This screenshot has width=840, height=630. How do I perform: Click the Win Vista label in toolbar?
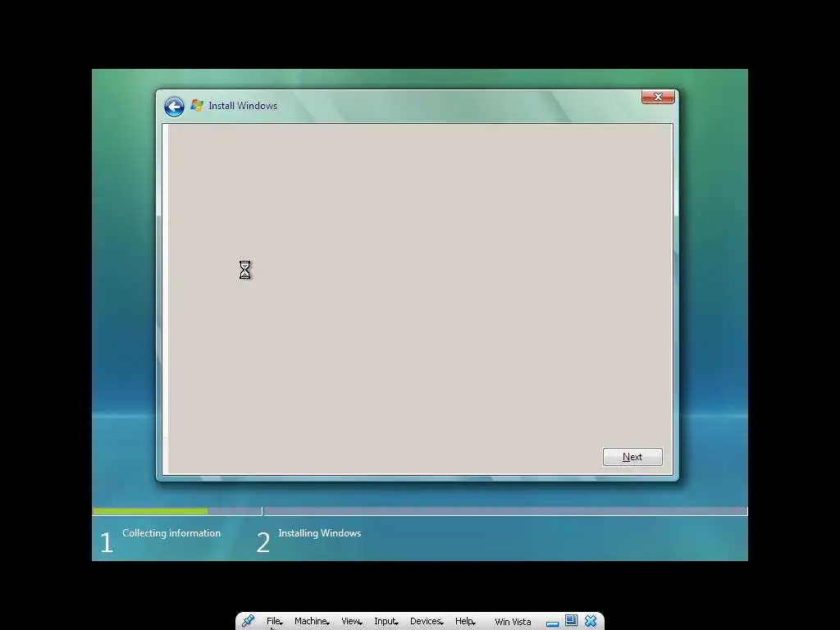[513, 622]
